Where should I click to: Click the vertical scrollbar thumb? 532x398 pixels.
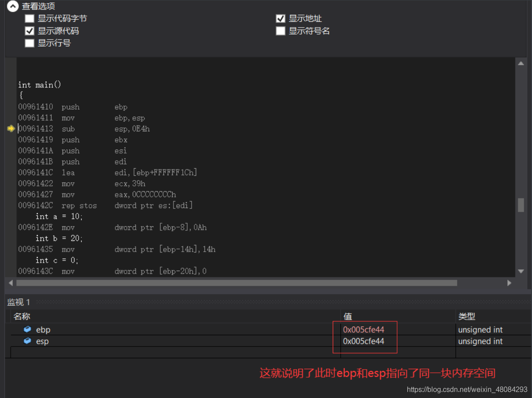(x=521, y=205)
